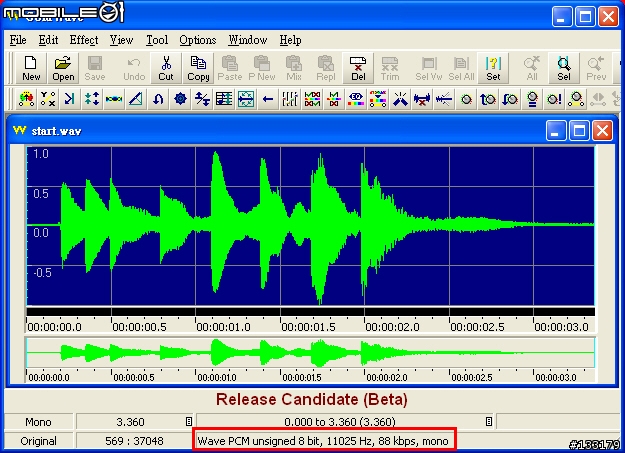The width and height of the screenshot is (625, 453).
Task: Open the Equalizer sliders icon
Action: 290,99
